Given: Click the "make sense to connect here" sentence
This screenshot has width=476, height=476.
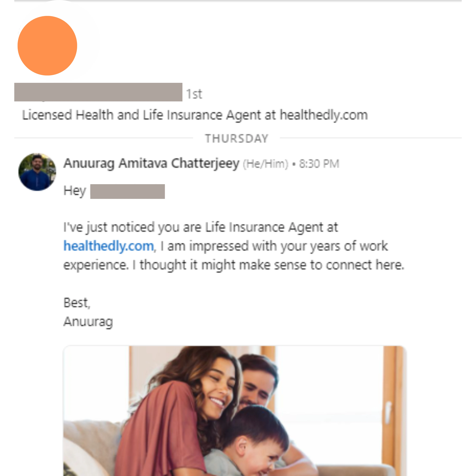Looking at the screenshot, I should (x=268, y=265).
